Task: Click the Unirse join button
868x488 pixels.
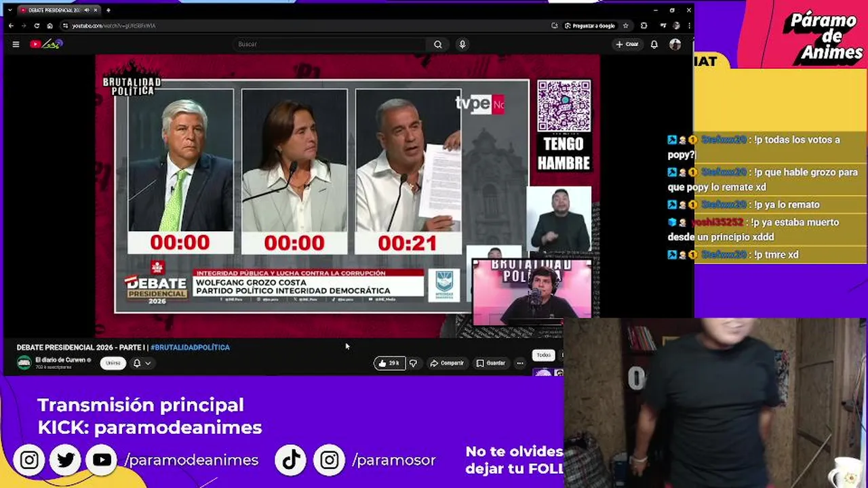Action: 113,363
